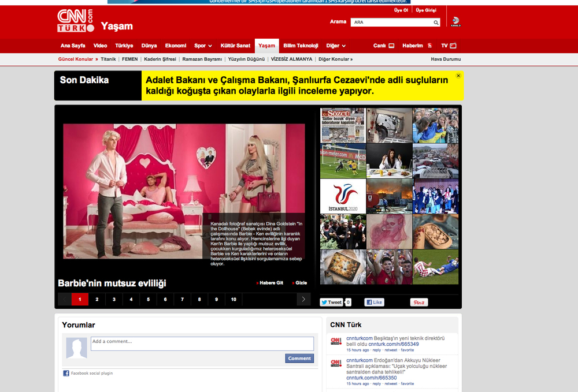Expand the Spor dropdown menu
The height and width of the screenshot is (392, 578).
pyautogui.click(x=203, y=46)
